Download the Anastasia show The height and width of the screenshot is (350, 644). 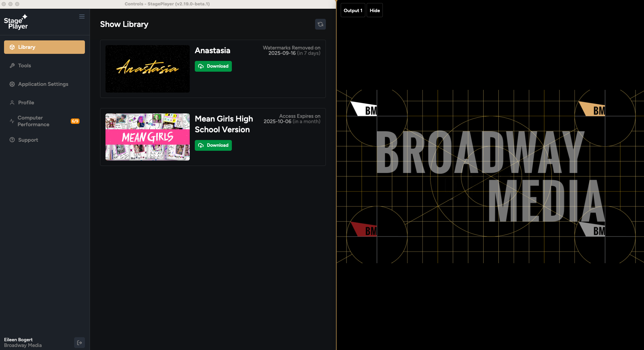click(213, 66)
